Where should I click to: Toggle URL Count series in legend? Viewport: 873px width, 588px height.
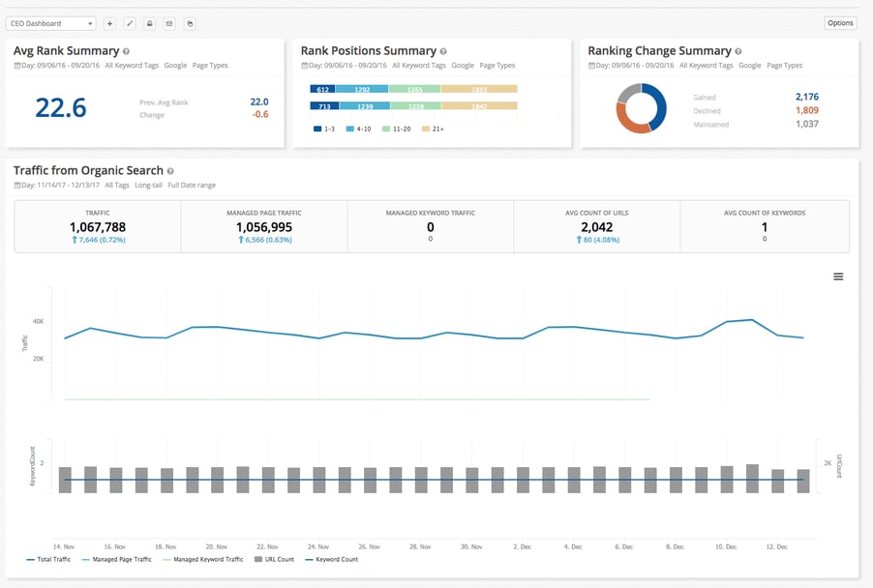[x=274, y=559]
